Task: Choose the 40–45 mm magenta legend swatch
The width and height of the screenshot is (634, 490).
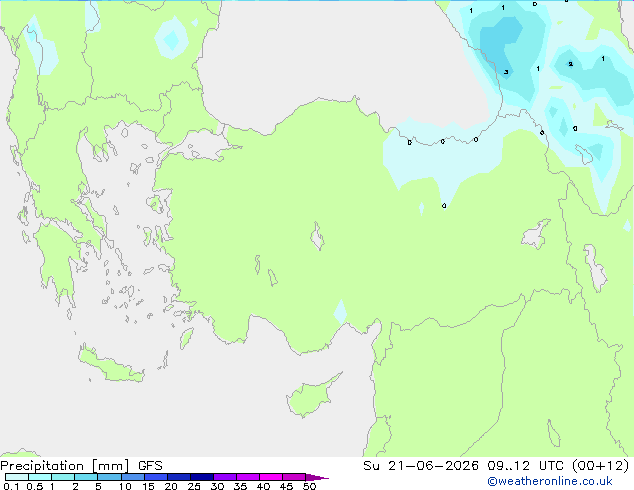Action: click(271, 477)
